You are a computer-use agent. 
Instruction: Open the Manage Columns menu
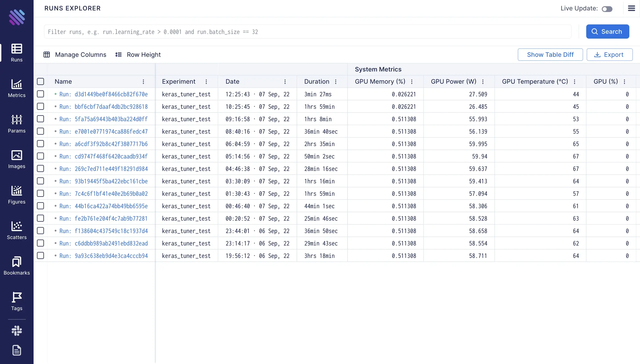click(75, 55)
